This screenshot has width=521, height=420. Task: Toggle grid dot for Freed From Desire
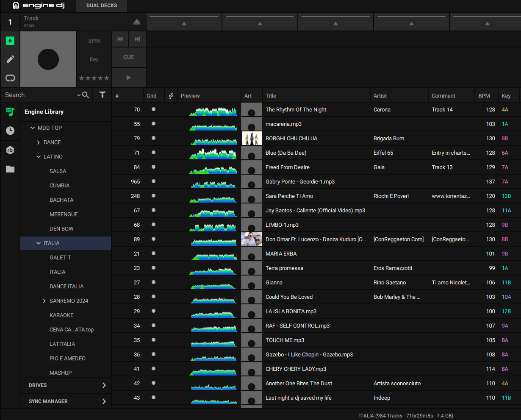pos(153,167)
